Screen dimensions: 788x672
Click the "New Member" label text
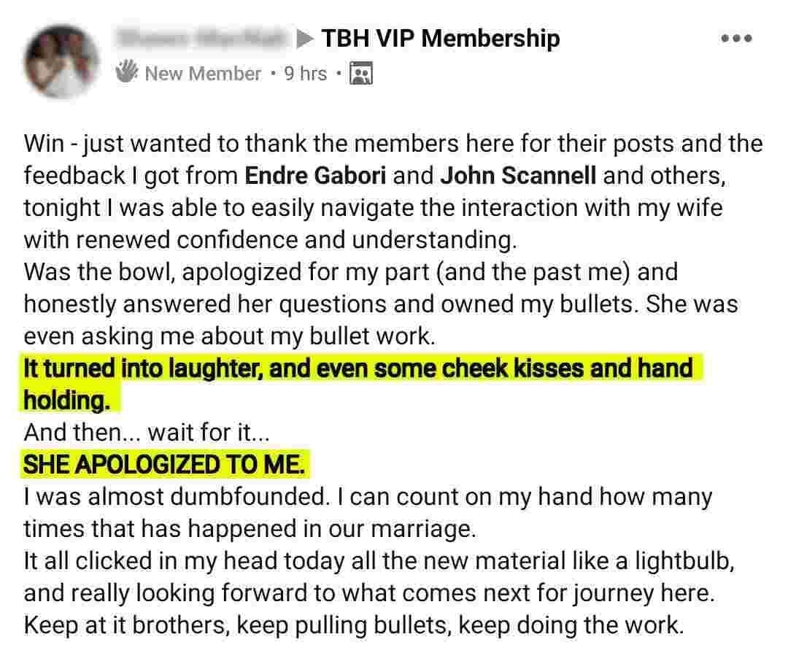click(x=202, y=73)
